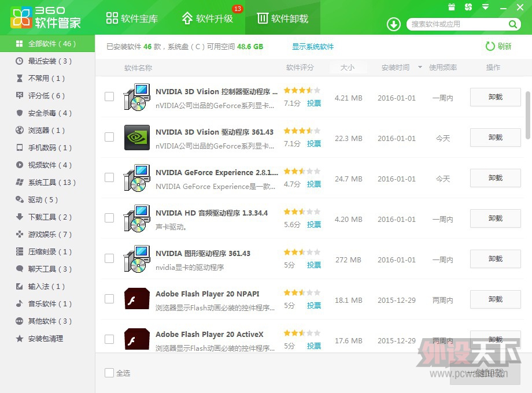Select the 压缩刻录 (1) category
This screenshot has width=532, height=393.
coord(47,251)
